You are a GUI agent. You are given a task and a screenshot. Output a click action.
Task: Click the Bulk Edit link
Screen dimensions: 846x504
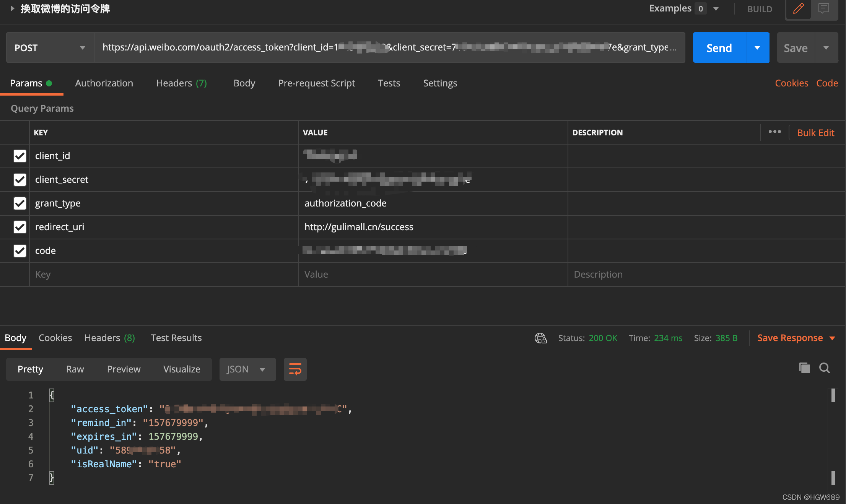click(x=815, y=133)
